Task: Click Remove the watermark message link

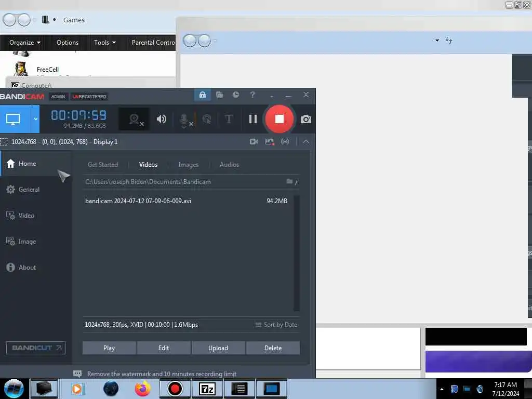Action: [162, 374]
